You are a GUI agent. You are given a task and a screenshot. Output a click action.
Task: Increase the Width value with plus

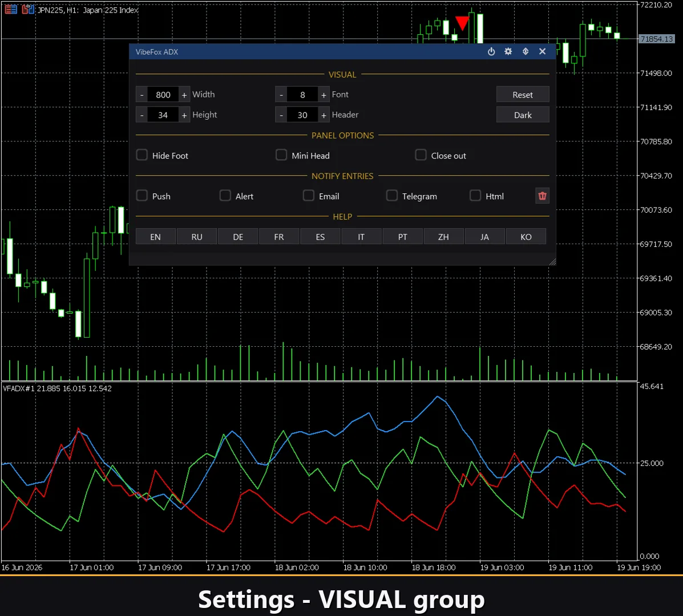pos(184,95)
